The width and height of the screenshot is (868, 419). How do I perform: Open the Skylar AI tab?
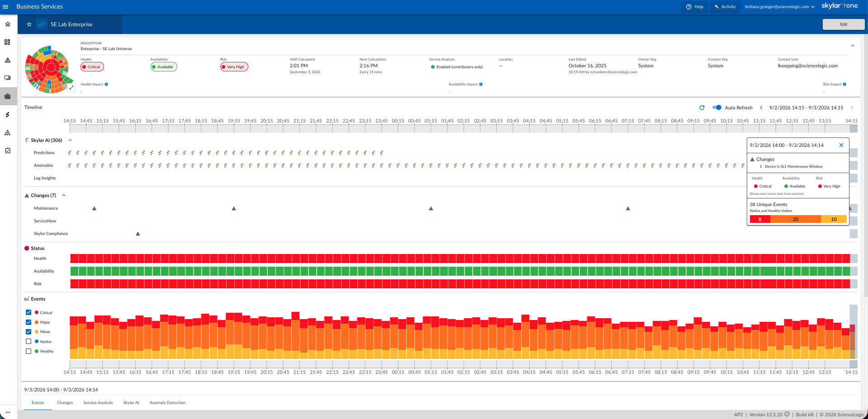[x=131, y=403]
